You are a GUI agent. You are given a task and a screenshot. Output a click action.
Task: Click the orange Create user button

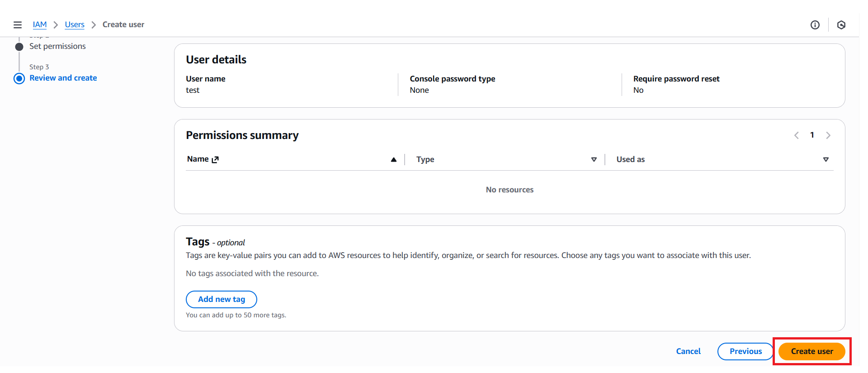[x=811, y=351]
